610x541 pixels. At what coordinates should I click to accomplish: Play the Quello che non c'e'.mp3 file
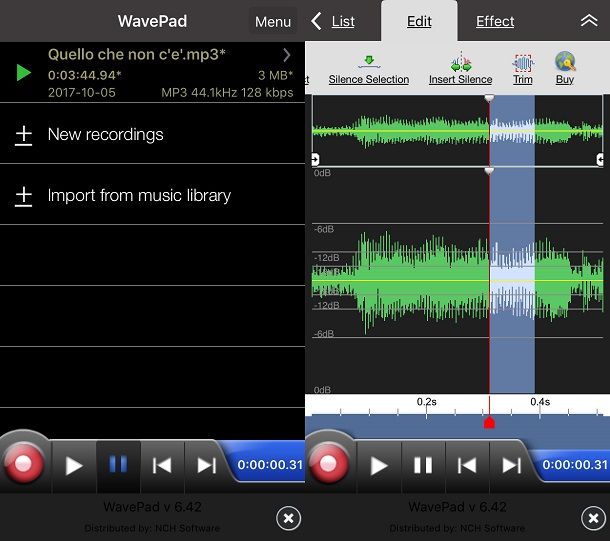(23, 73)
